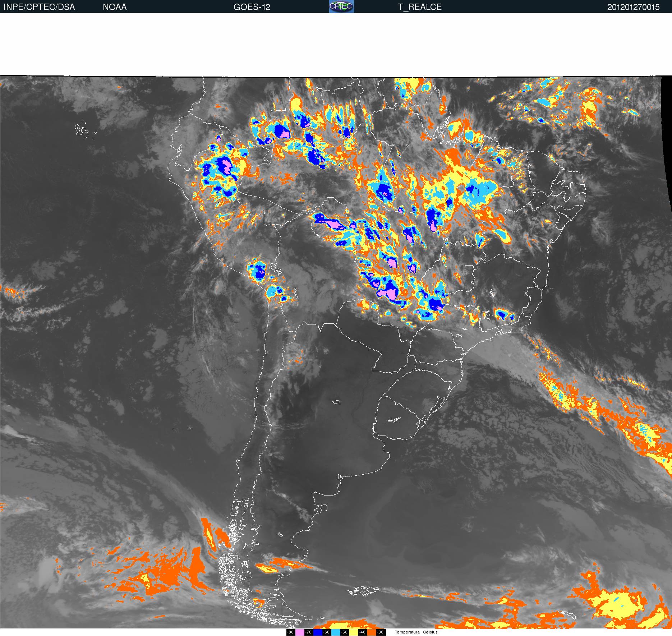Click the timestamp 201201270015
Viewport: 672px width, 636px height.
tap(633, 7)
